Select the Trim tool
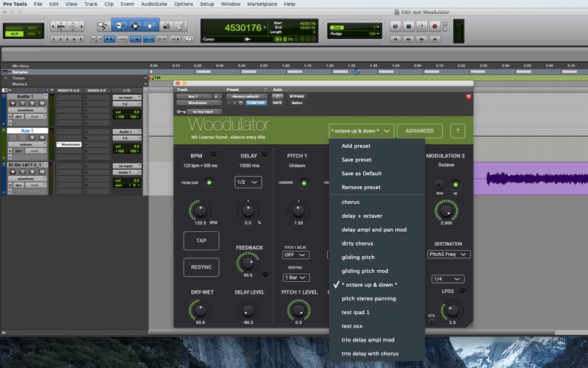This screenshot has height=368, width=588. [120, 26]
